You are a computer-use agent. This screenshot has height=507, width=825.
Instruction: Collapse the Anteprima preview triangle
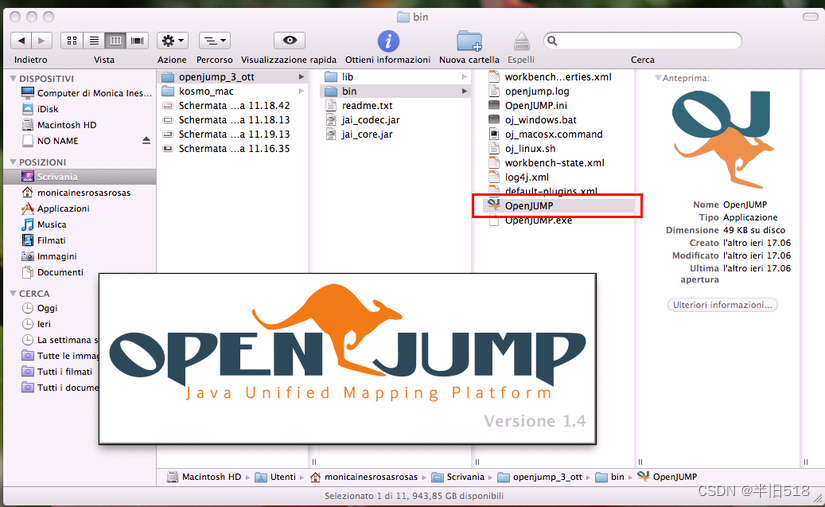(x=658, y=78)
